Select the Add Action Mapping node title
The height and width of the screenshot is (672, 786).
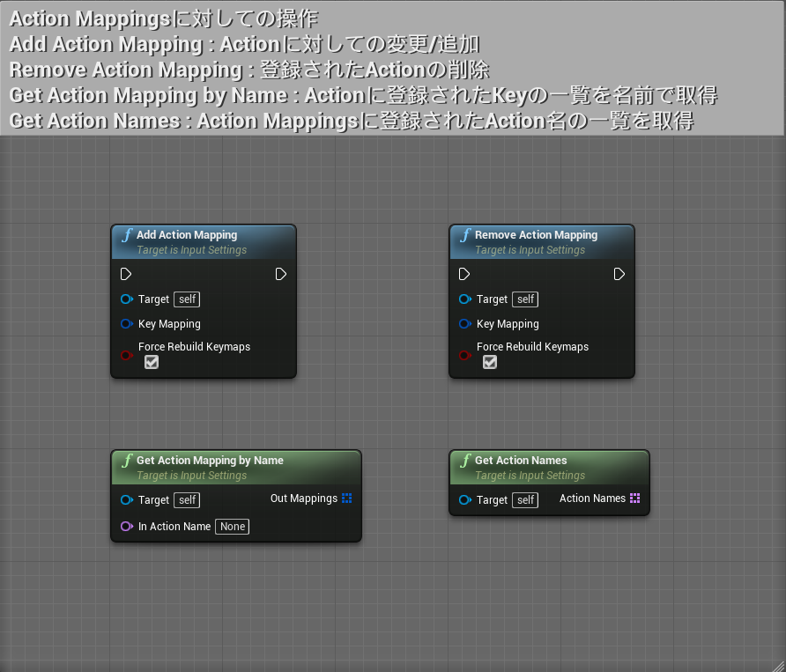coord(187,234)
